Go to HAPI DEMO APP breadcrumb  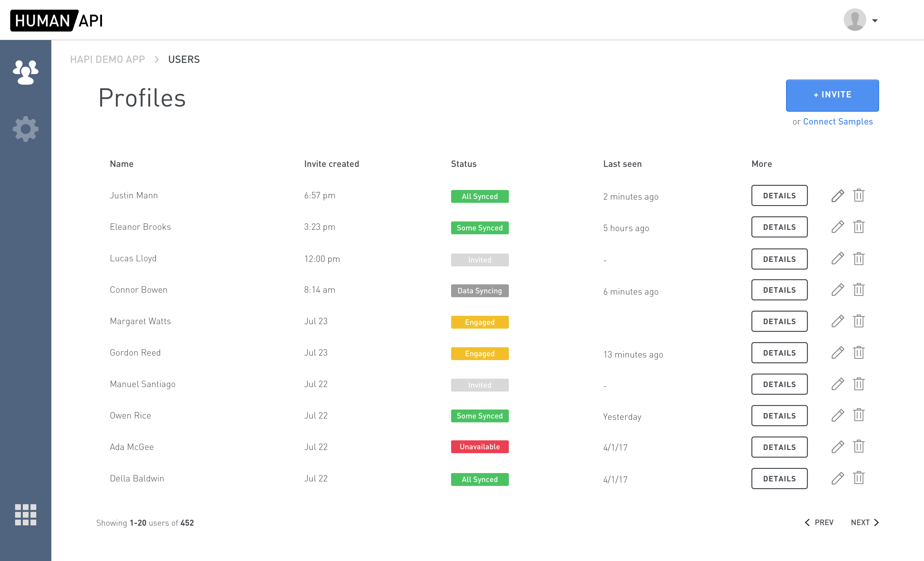[x=107, y=60]
